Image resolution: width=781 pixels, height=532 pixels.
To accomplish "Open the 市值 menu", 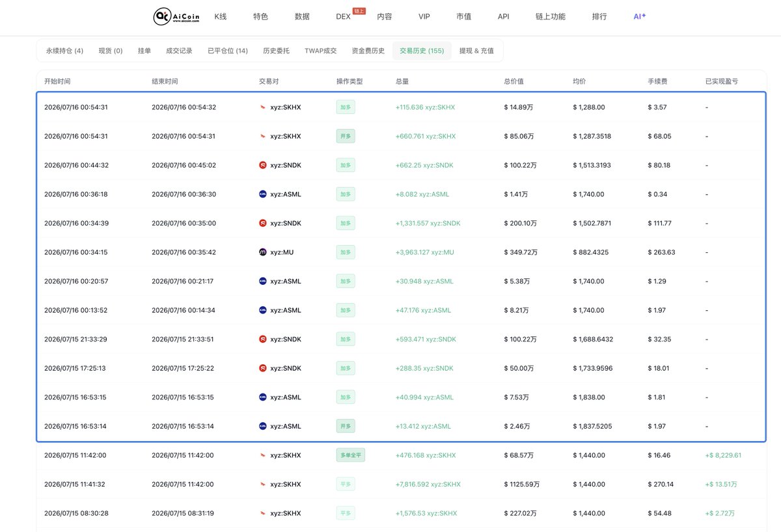I will [464, 16].
